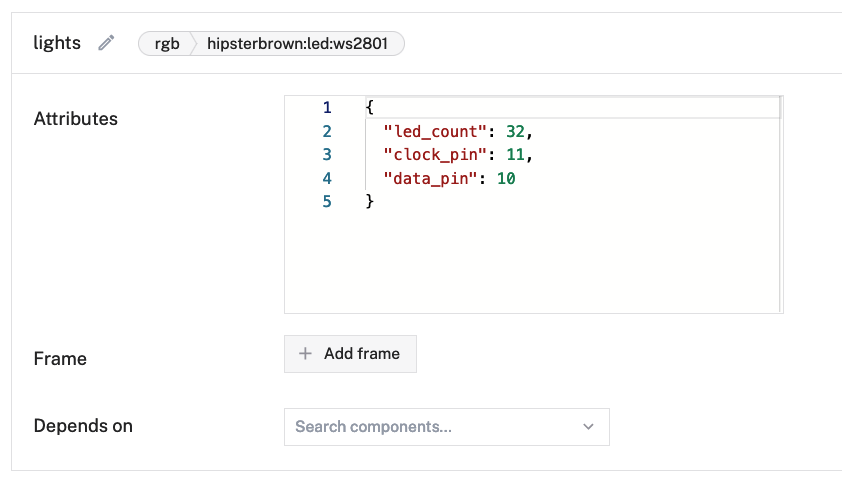The height and width of the screenshot is (486, 842).
Task: Click the plus icon in Add frame
Action: pos(306,354)
